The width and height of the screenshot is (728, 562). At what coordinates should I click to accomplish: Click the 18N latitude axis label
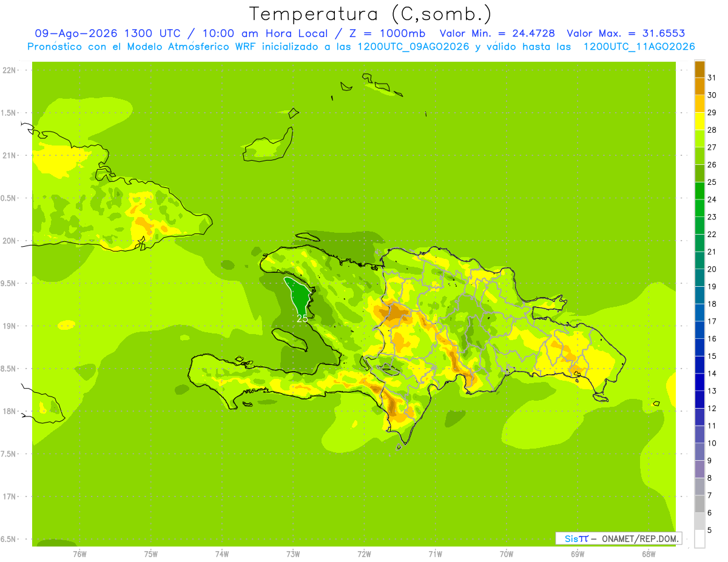click(9, 412)
